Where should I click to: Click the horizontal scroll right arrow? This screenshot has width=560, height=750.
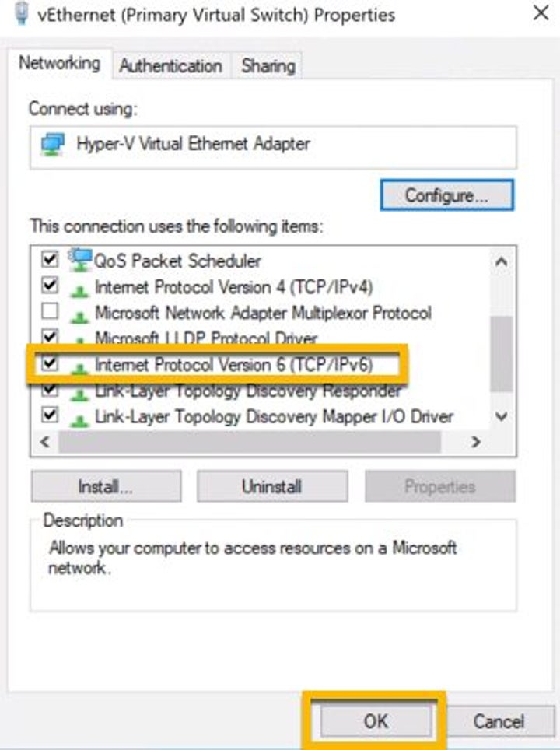coord(476,441)
